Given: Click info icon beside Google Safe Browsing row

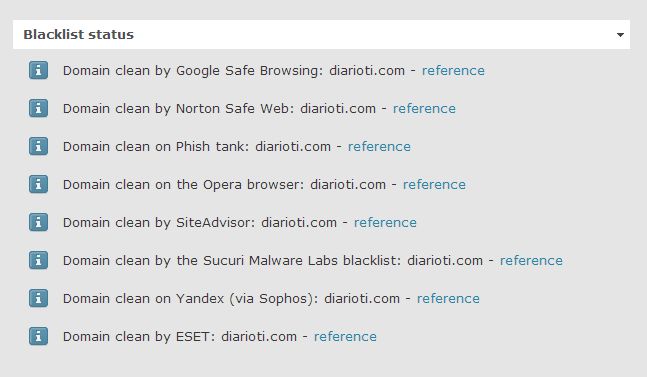Looking at the screenshot, I should click(38, 70).
